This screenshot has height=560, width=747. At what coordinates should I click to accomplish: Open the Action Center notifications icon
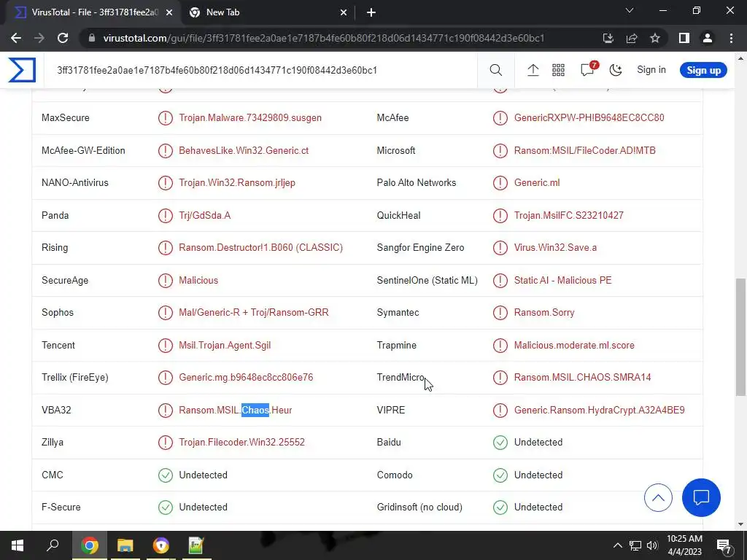(724, 545)
